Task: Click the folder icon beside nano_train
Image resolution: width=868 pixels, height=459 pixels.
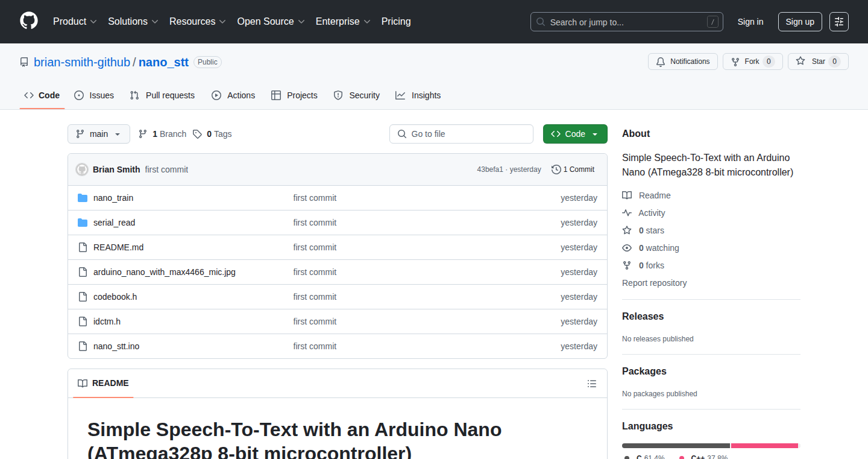Action: 83,198
